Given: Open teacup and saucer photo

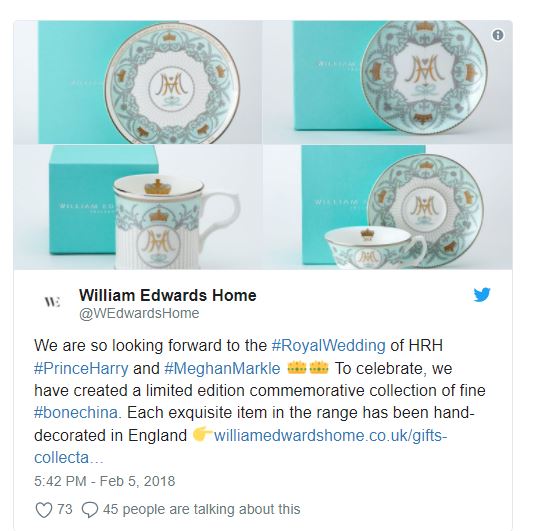Looking at the screenshot, I should click(388, 207).
